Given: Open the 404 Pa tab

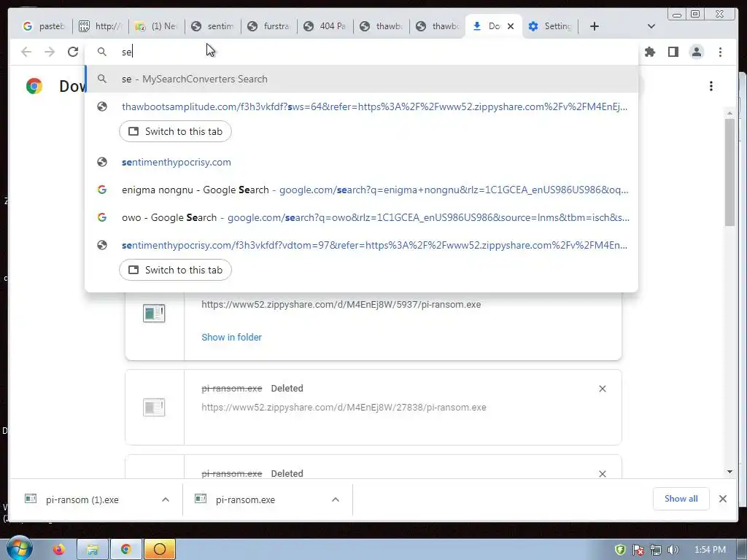Looking at the screenshot, I should tap(325, 26).
